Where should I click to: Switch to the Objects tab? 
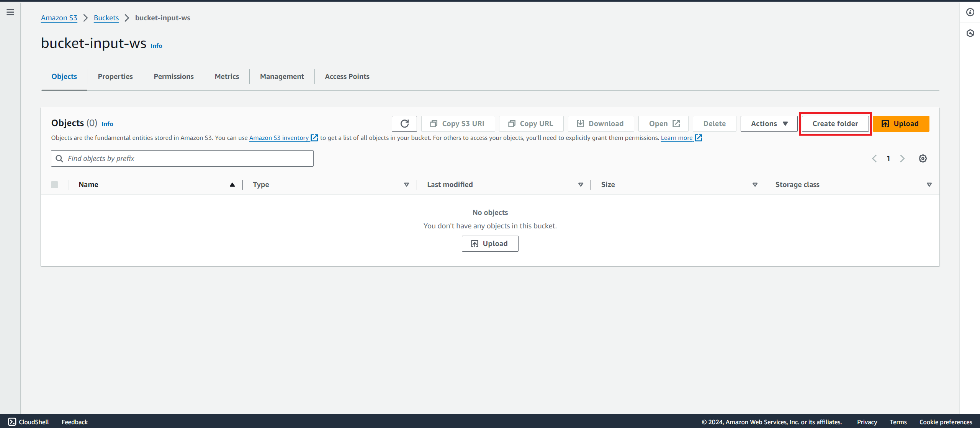64,77
